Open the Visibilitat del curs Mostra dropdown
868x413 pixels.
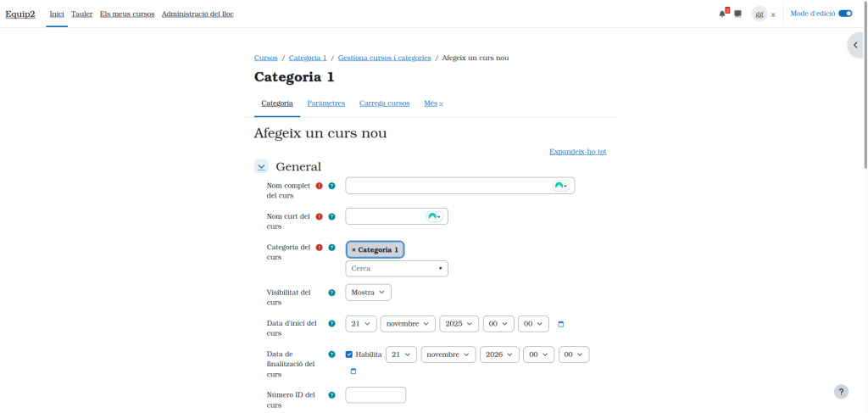pos(368,293)
